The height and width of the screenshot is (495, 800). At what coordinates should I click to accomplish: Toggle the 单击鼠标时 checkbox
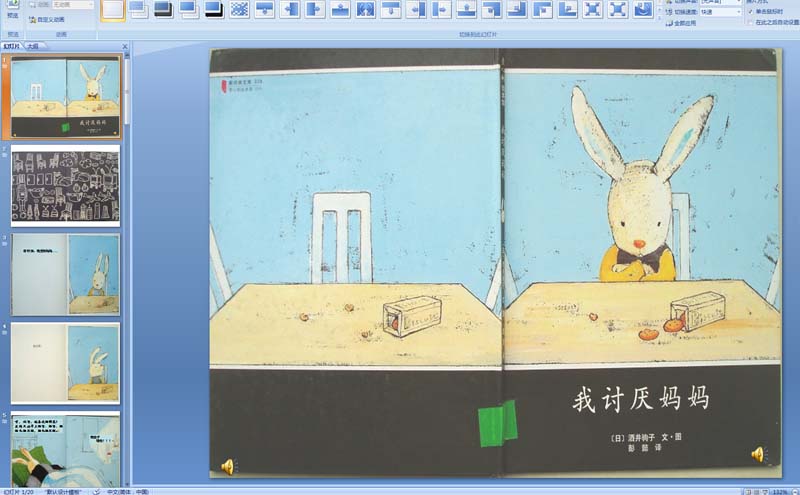(750, 11)
